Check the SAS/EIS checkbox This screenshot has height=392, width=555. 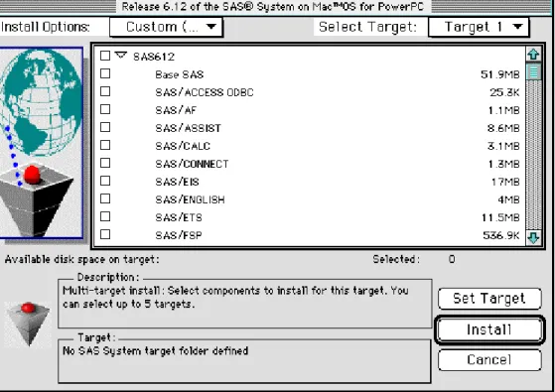(105, 181)
